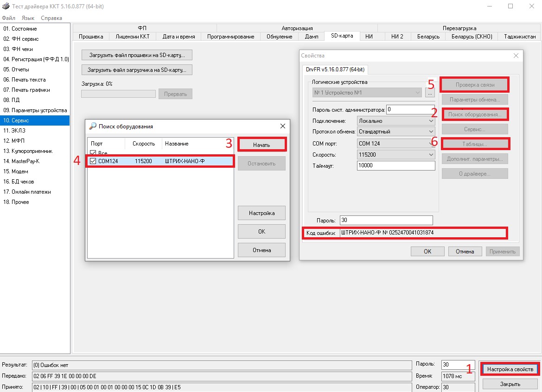The image size is (542, 392).
Task: Click the Таймаут input field
Action: [396, 165]
